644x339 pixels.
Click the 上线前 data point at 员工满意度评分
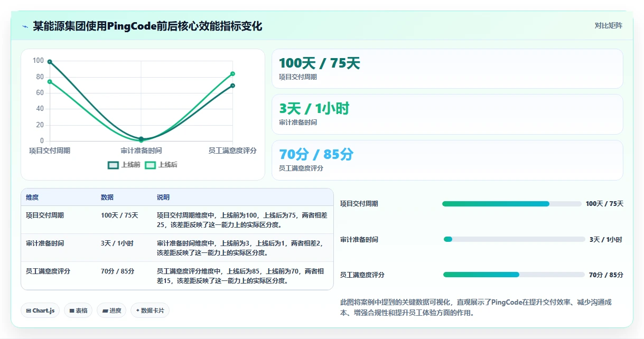pyautogui.click(x=232, y=86)
